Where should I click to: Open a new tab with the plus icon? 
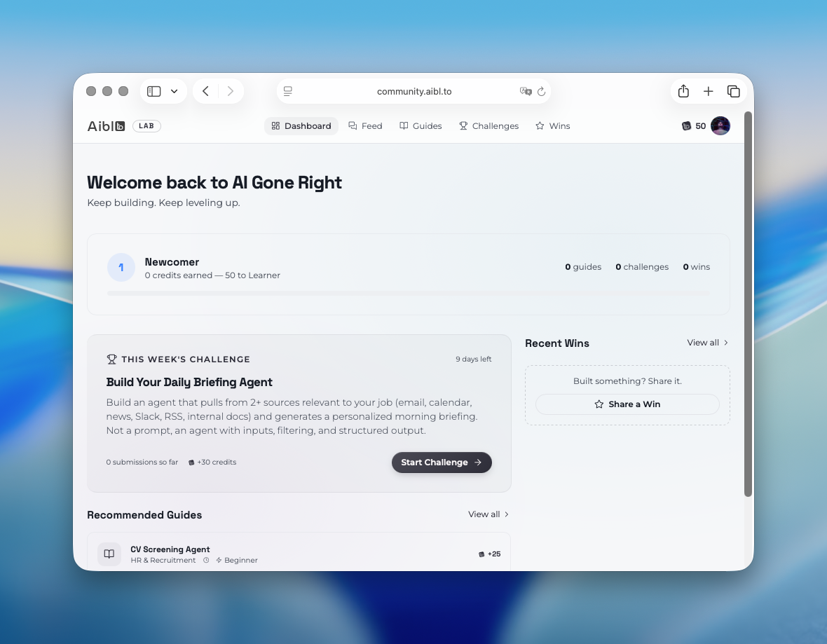(x=709, y=91)
